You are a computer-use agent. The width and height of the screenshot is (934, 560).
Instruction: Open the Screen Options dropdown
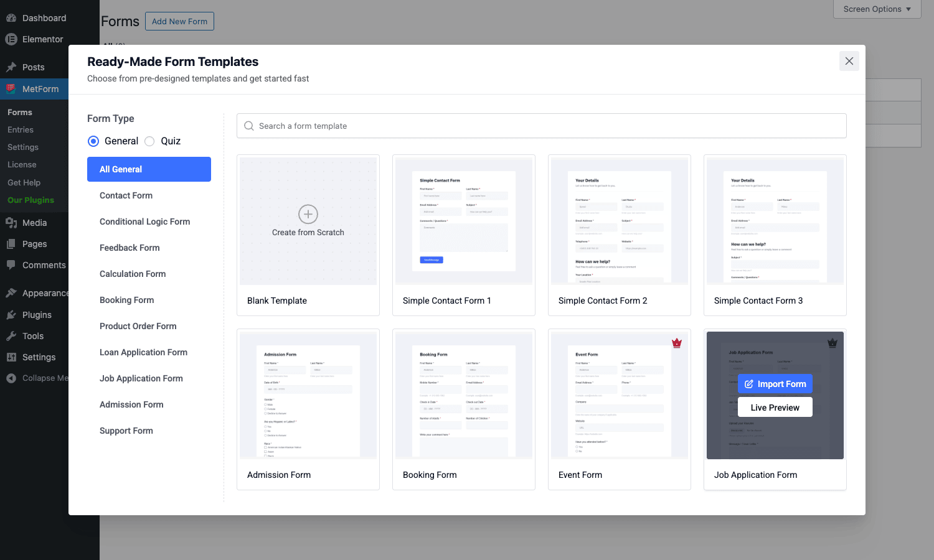coord(877,9)
